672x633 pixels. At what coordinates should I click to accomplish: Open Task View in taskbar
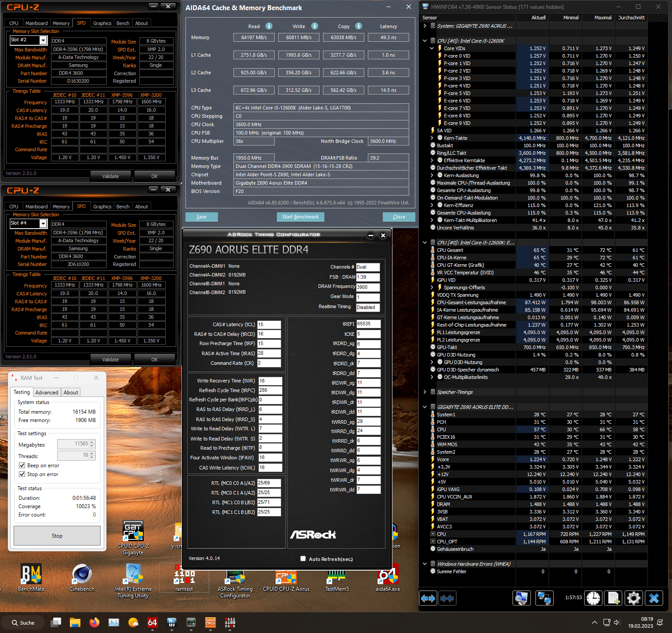(56, 622)
